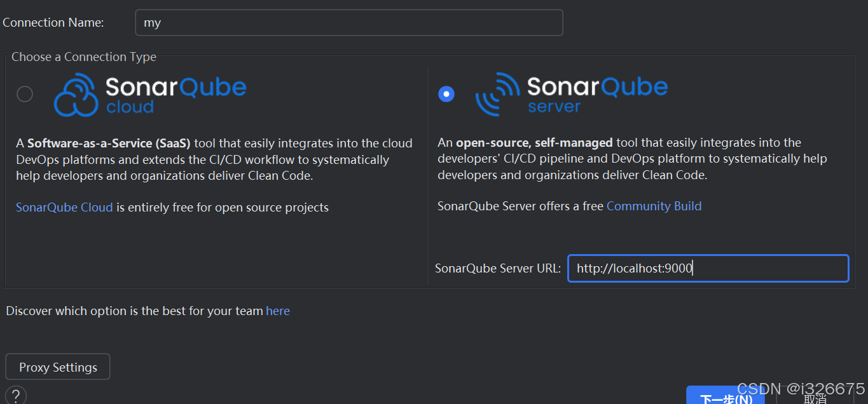
Task: Open the SonarQube Cloud link
Action: pos(64,207)
